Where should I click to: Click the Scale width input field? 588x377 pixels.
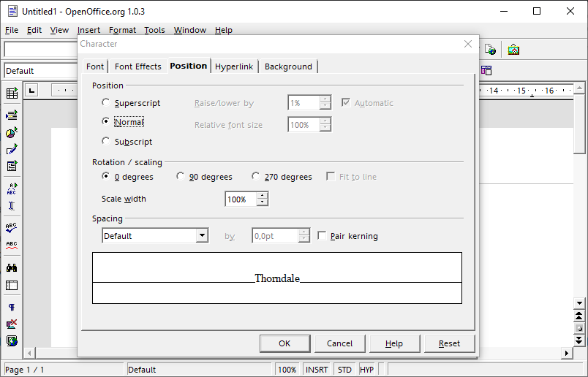point(241,199)
